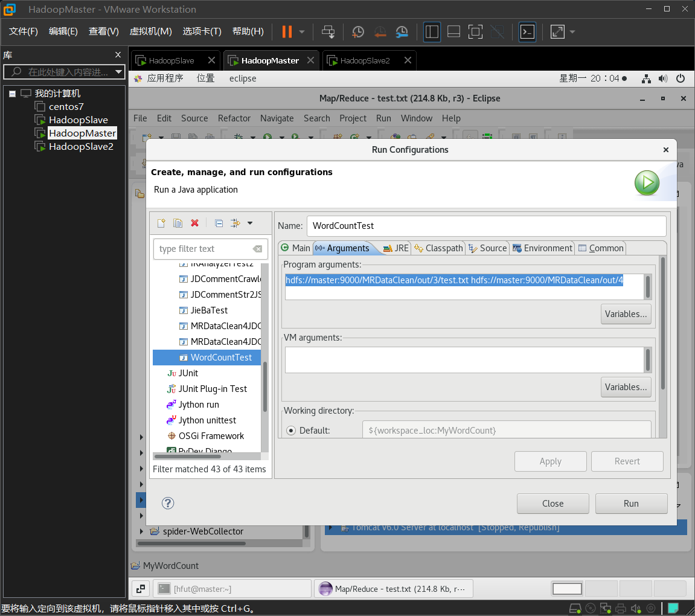This screenshot has width=695, height=616.
Task: Show desktop button in GNOME taskbar
Action: click(x=141, y=589)
